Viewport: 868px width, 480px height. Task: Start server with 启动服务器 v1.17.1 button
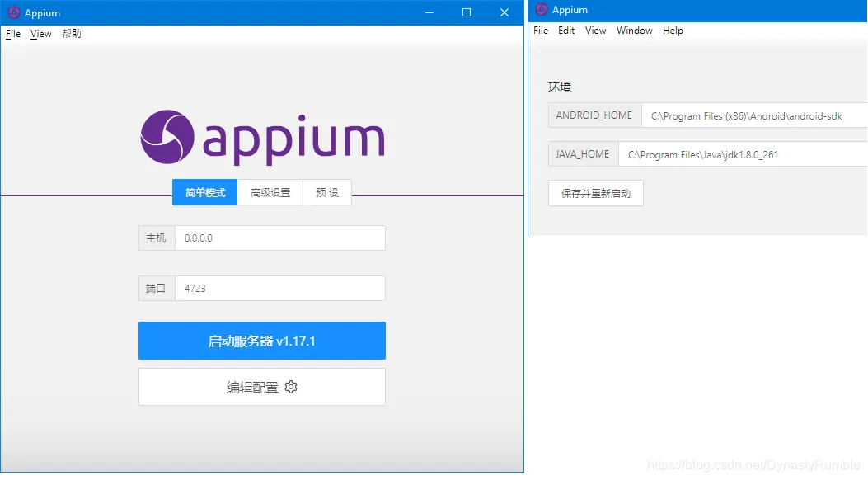point(262,341)
